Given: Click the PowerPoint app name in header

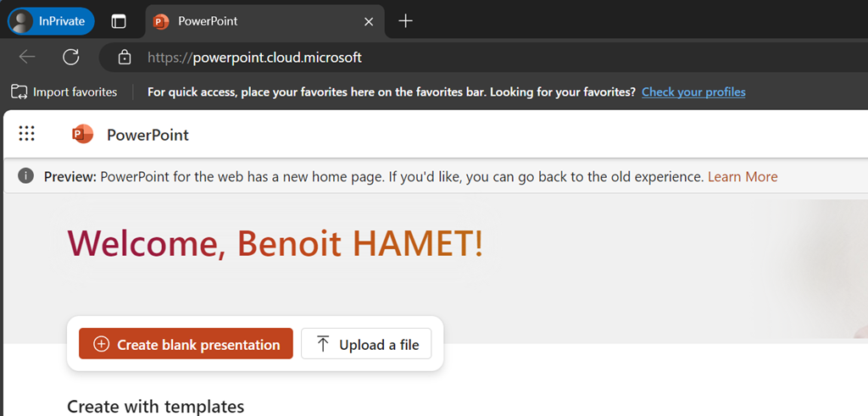Looking at the screenshot, I should 147,135.
